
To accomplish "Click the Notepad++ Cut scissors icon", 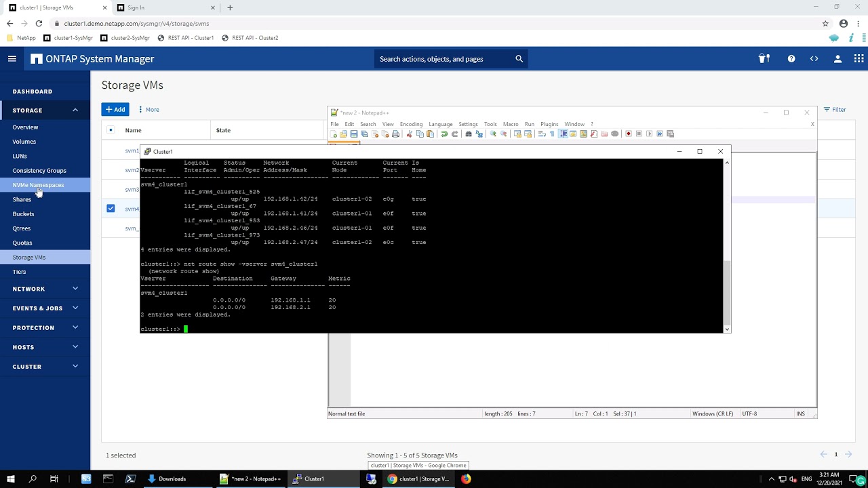I will point(409,134).
